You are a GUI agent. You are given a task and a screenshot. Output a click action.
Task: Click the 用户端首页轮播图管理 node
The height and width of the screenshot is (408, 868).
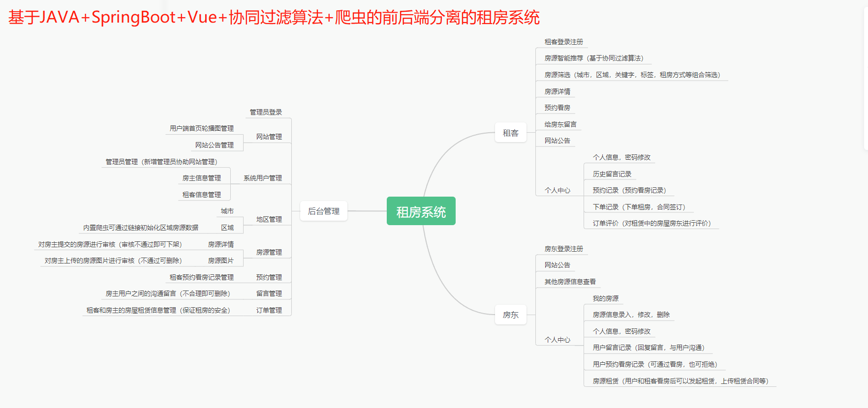click(202, 129)
